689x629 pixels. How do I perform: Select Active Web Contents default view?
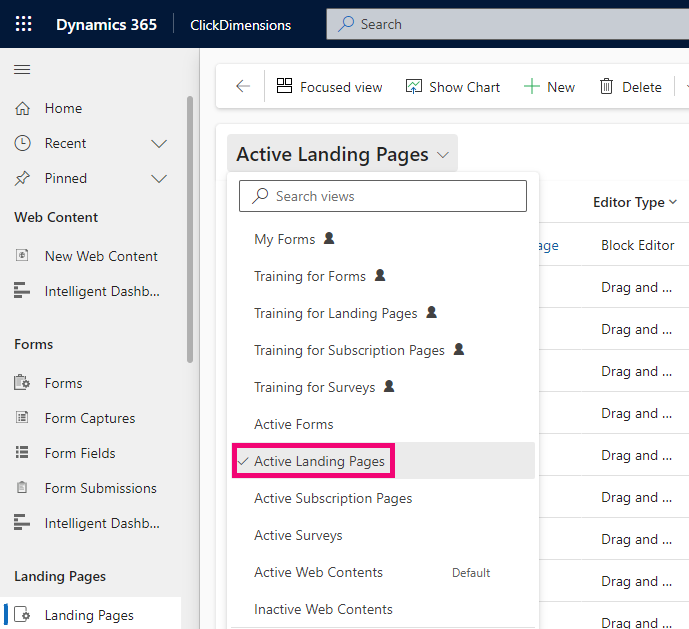383,572
